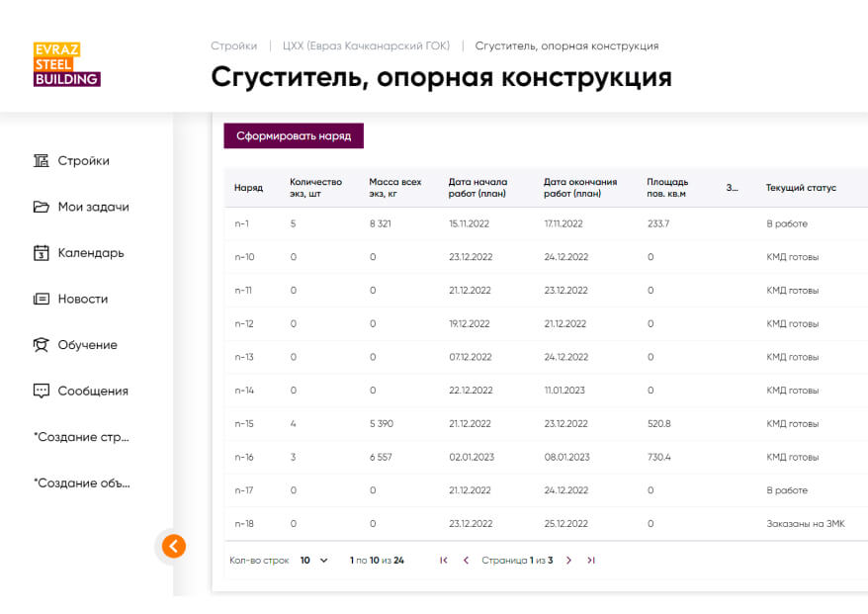Click the Сообщения chat bubble icon
868x614 pixels.
(41, 391)
